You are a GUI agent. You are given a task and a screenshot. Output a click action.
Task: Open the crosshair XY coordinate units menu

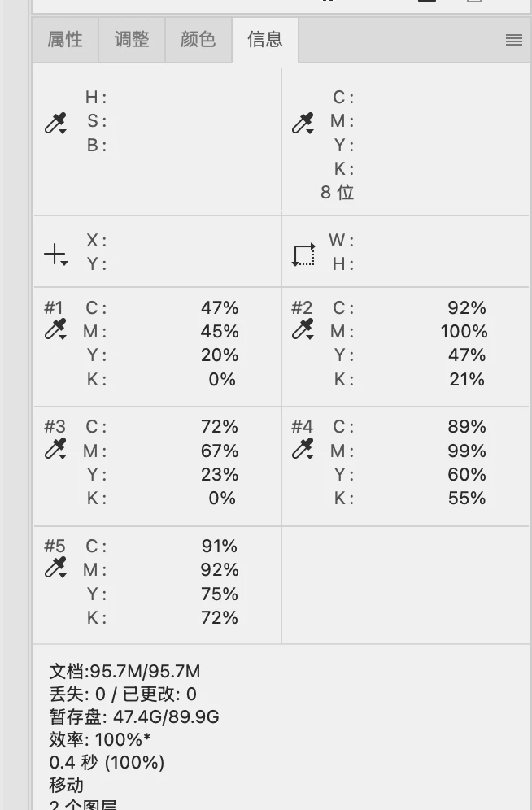(55, 255)
